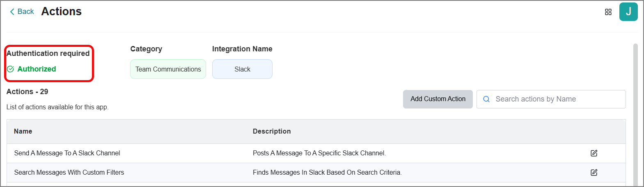Select Search Messages With Custom Filters row
This screenshot has height=187, width=644.
point(316,173)
